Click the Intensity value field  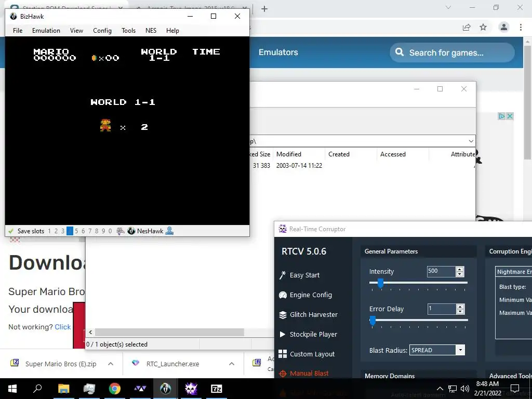[441, 271]
